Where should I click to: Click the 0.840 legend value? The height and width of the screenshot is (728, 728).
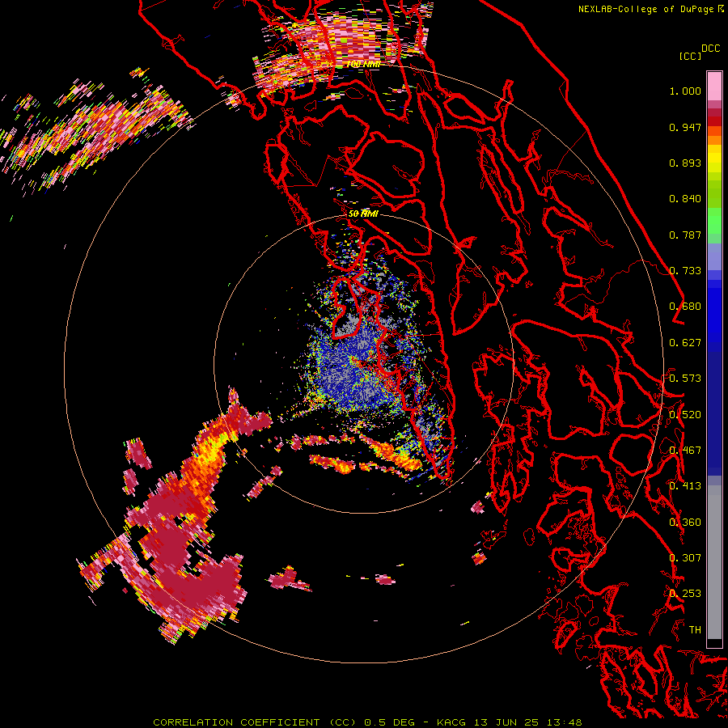pos(685,199)
